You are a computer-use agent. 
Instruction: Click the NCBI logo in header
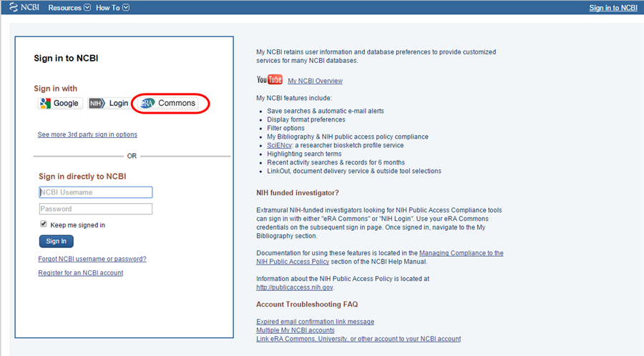click(x=24, y=8)
